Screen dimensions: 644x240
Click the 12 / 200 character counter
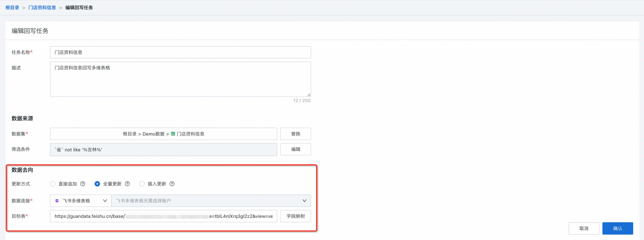(x=302, y=101)
